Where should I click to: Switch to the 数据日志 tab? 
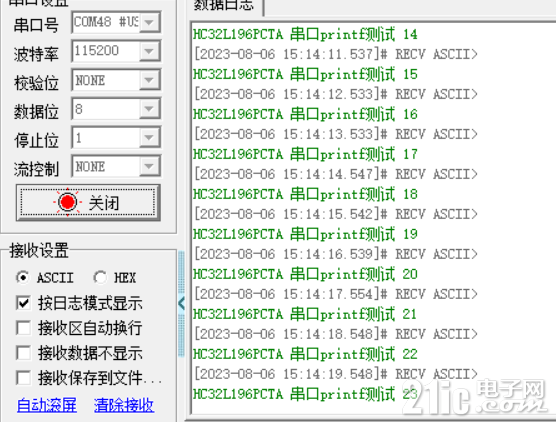coord(224,5)
